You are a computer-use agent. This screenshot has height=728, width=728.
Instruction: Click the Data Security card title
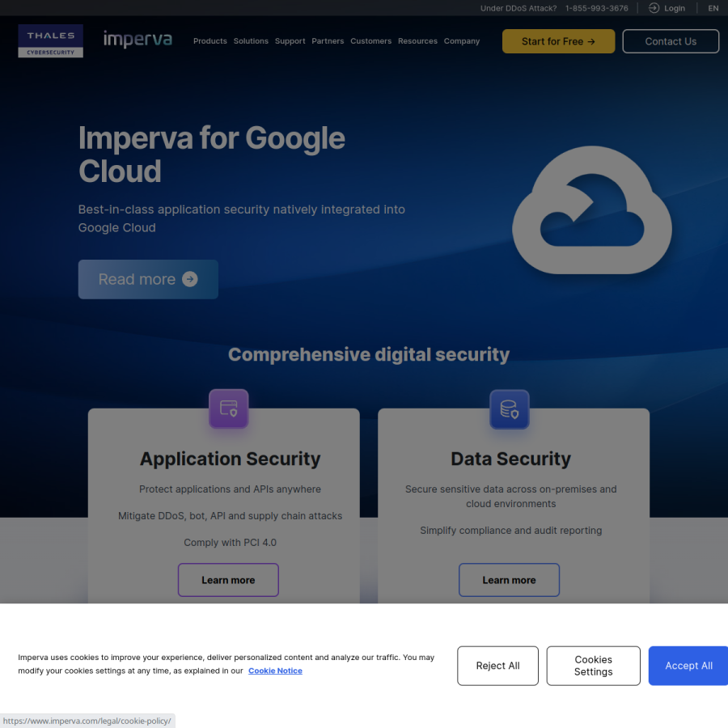tap(510, 459)
